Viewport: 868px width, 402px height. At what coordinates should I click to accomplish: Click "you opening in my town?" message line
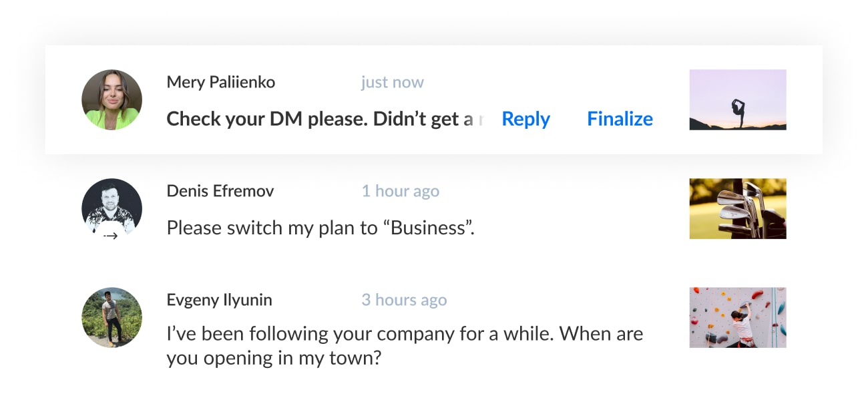[x=274, y=357]
